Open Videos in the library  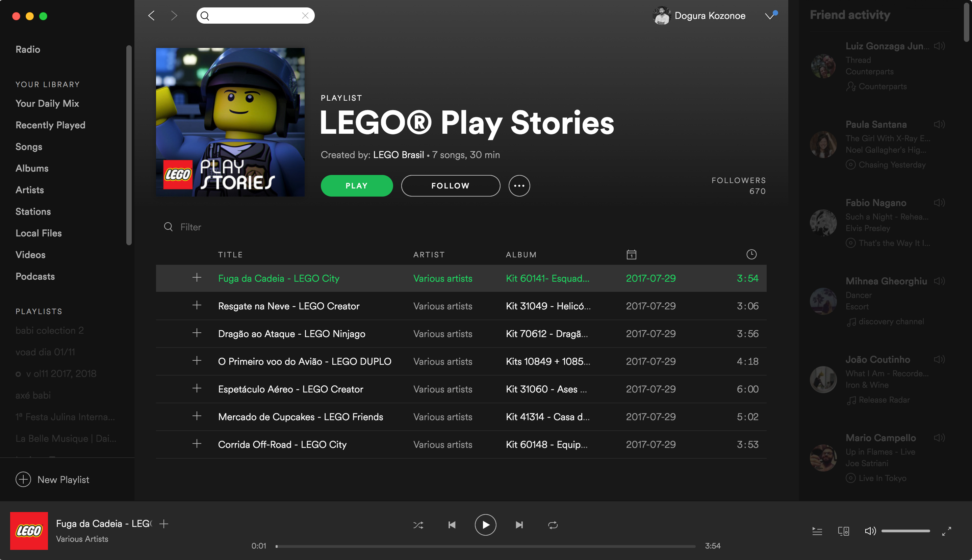coord(30,255)
